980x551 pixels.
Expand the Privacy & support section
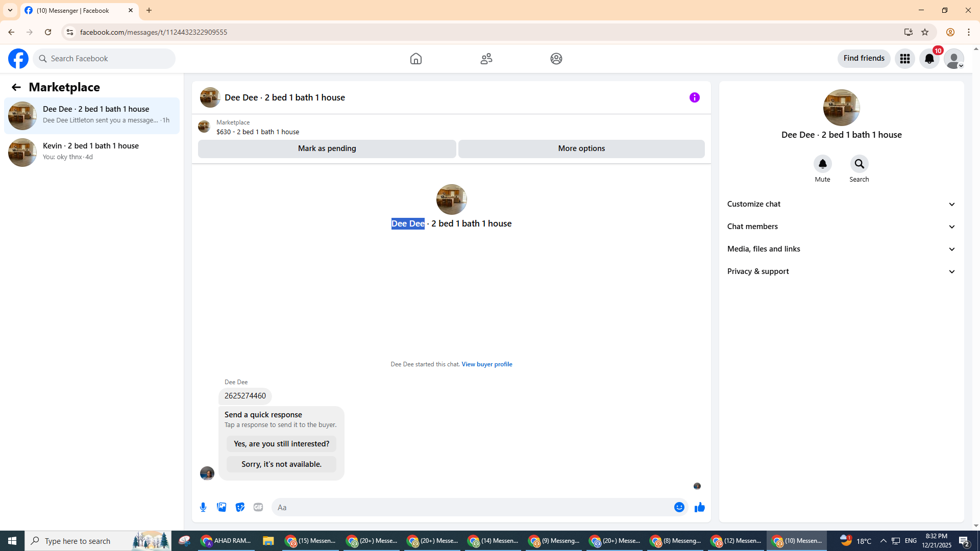coord(841,271)
